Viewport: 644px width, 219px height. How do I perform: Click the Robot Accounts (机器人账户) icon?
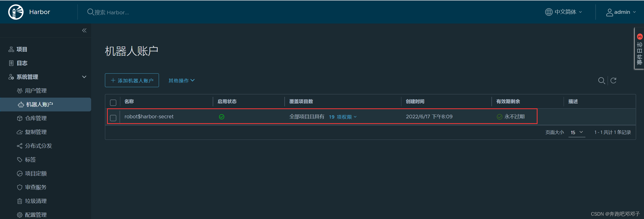coord(21,105)
